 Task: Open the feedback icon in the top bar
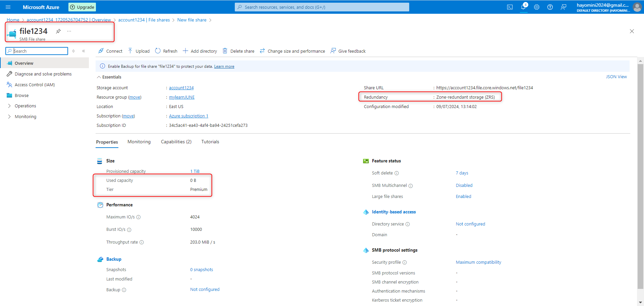(x=563, y=7)
